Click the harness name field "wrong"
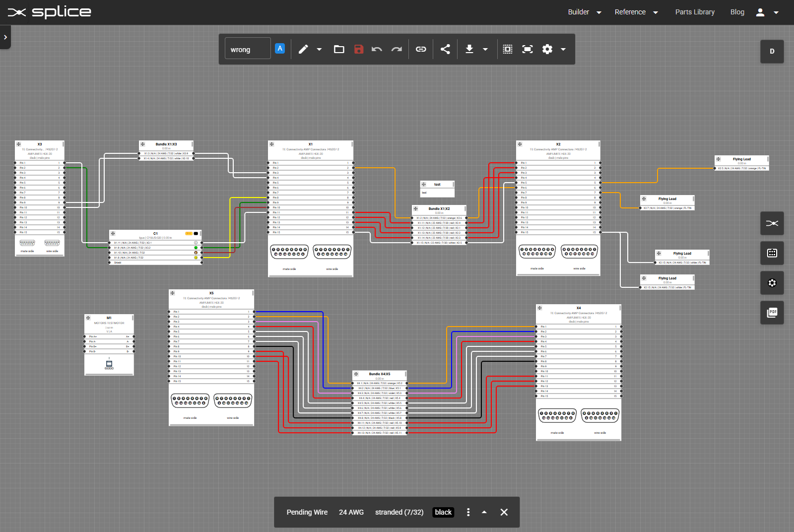The width and height of the screenshot is (794, 532). pos(248,49)
